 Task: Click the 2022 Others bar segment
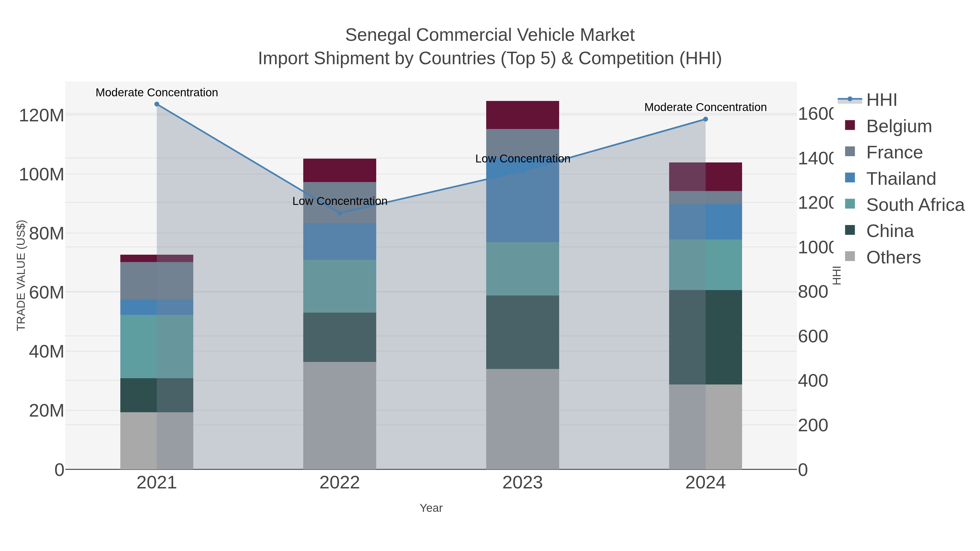[340, 415]
